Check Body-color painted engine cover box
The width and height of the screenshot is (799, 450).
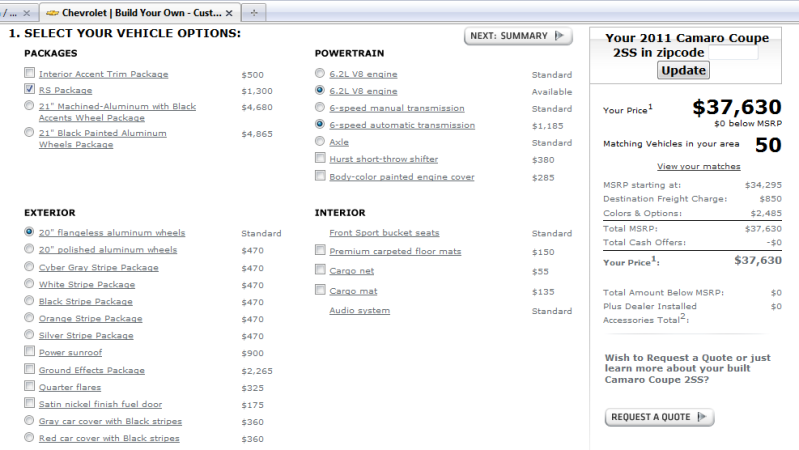click(x=320, y=176)
